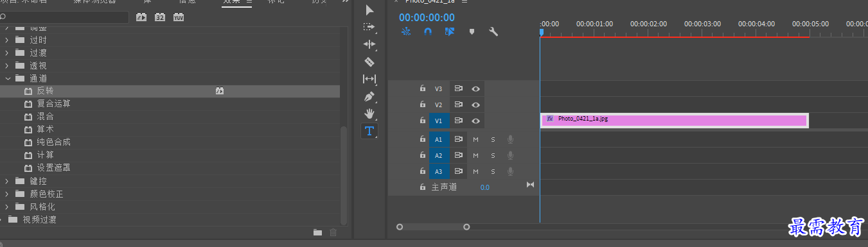Click the 主声道 volume value 0.0
Screen dimensions: 868x247
pos(484,187)
